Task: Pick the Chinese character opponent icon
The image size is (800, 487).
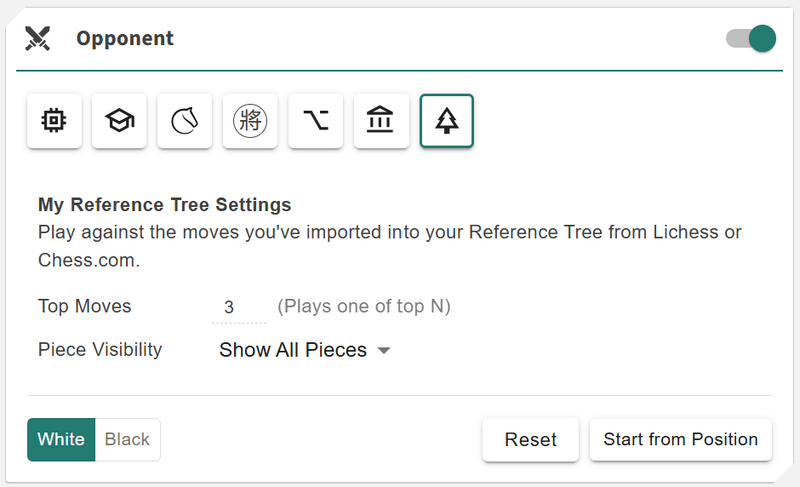Action: click(250, 121)
